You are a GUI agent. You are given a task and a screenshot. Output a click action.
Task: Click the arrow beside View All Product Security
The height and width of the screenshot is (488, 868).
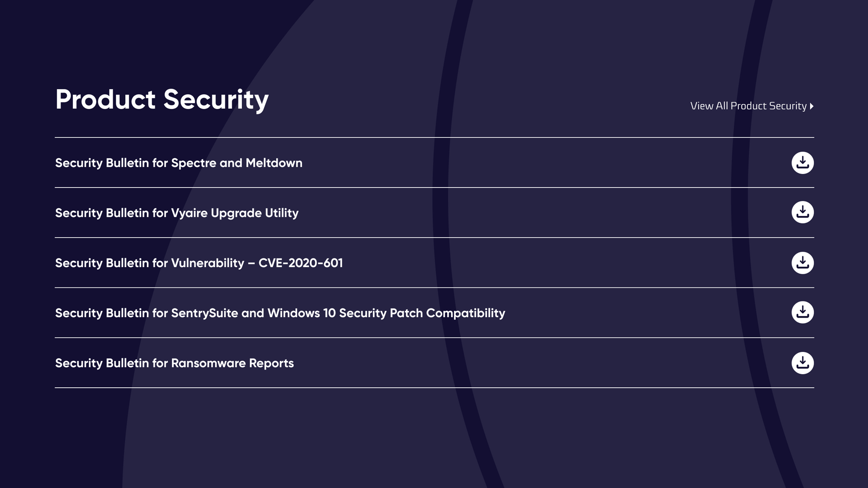click(811, 106)
